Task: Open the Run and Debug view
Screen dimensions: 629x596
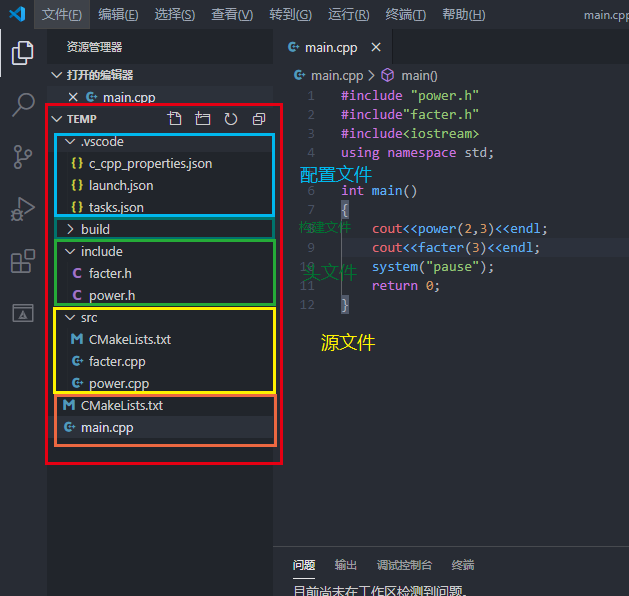Action: [x=22, y=209]
